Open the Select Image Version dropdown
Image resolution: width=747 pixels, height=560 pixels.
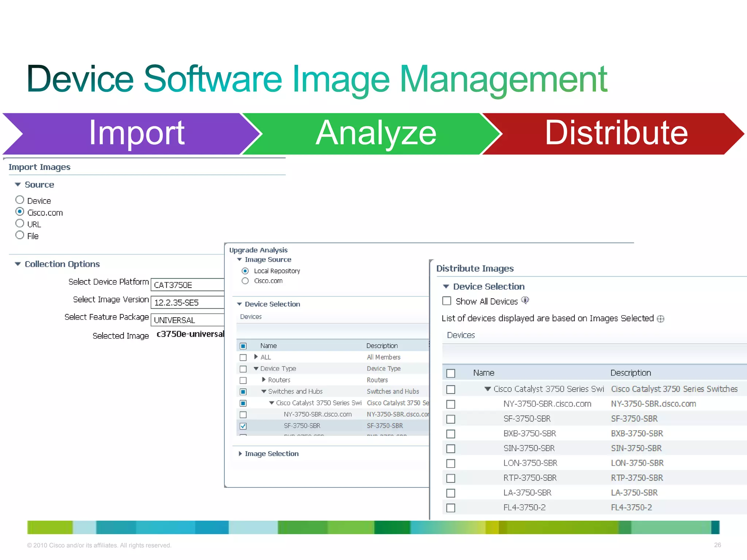coord(187,302)
